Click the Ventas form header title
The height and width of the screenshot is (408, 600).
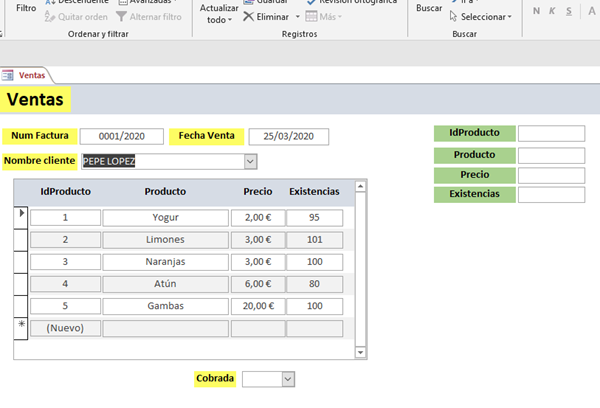35,100
